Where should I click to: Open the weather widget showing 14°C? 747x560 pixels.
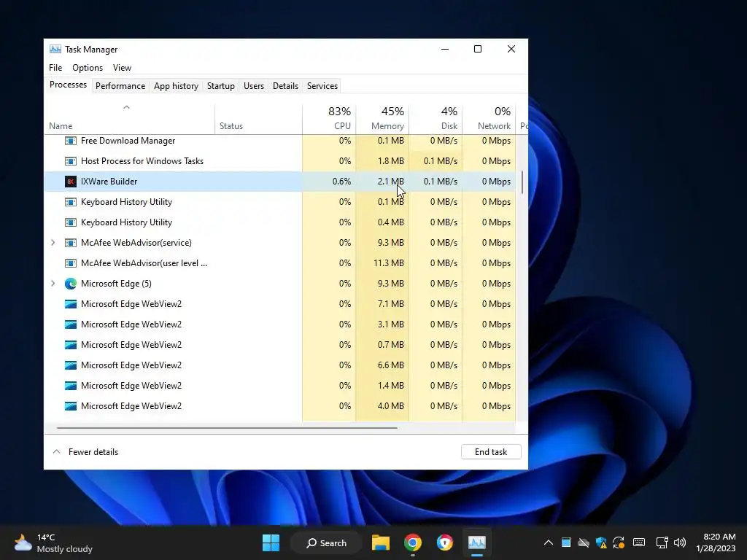53,542
